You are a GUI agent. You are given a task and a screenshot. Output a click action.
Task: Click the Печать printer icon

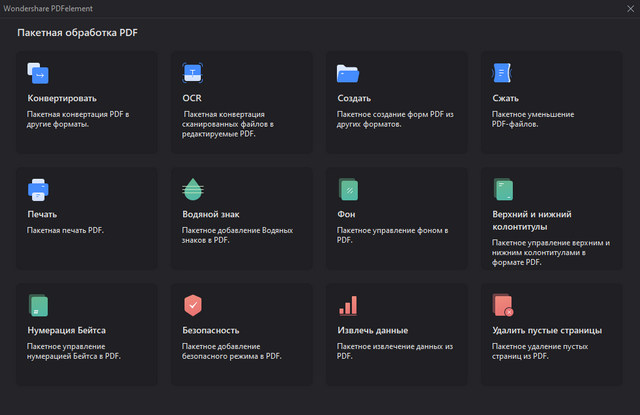(x=38, y=189)
